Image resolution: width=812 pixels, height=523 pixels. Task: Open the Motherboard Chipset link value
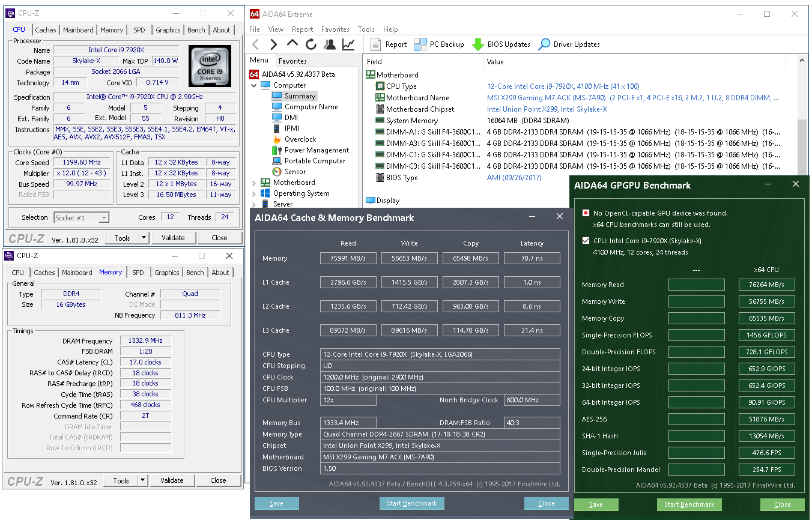(547, 109)
